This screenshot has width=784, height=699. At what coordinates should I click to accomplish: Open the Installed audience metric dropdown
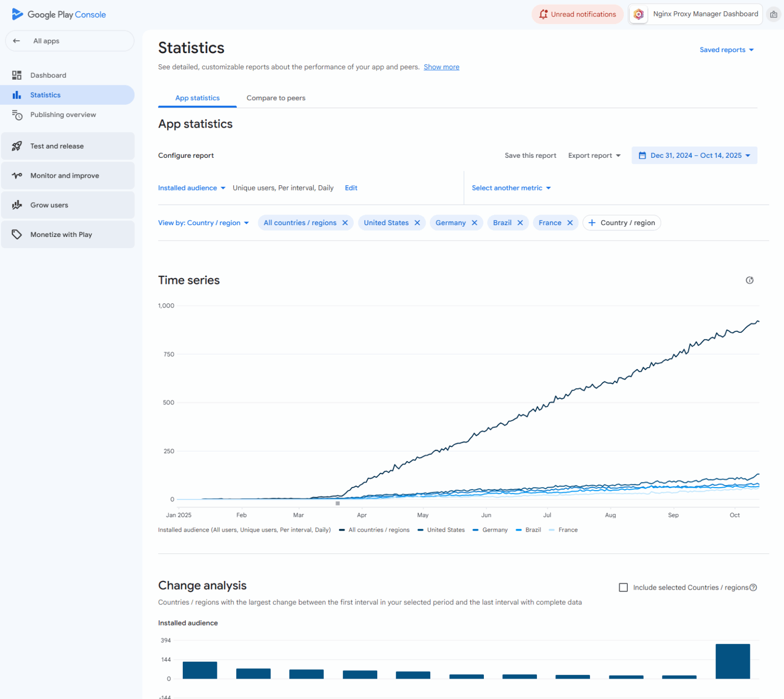coord(192,188)
